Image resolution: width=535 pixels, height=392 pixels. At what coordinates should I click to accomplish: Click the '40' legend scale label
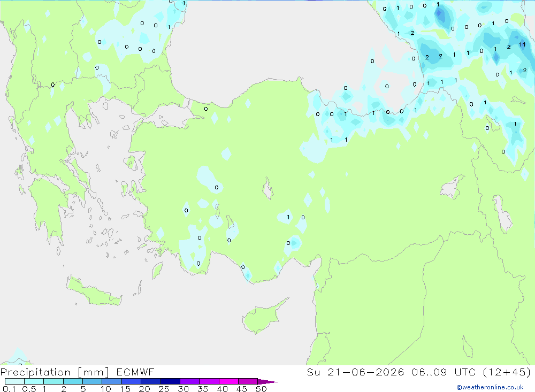(223, 389)
